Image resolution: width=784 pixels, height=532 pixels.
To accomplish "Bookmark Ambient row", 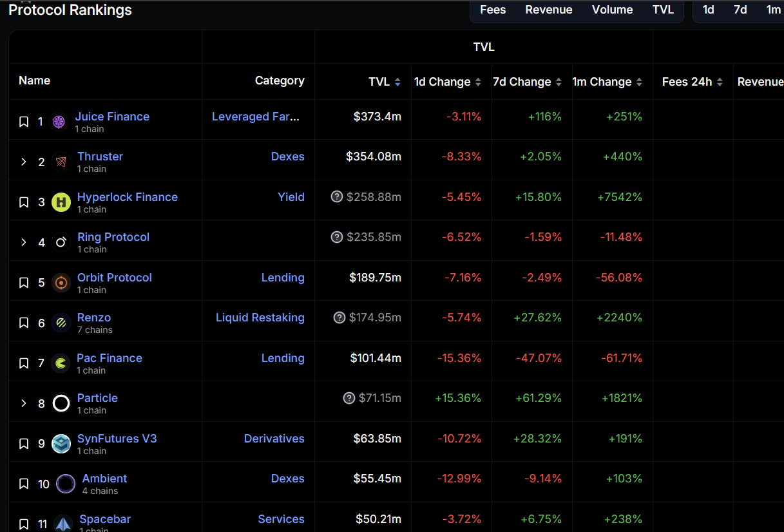I will [x=24, y=484].
